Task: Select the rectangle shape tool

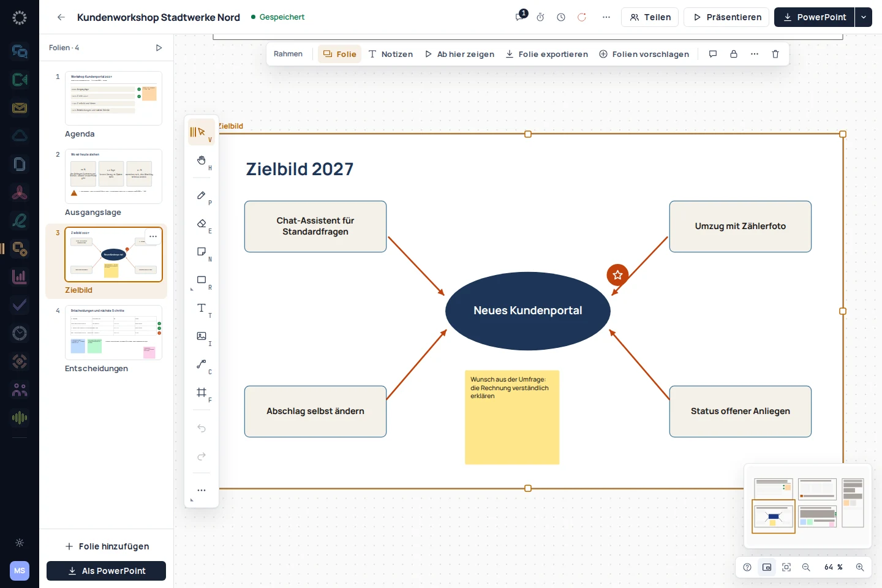Action: tap(202, 280)
